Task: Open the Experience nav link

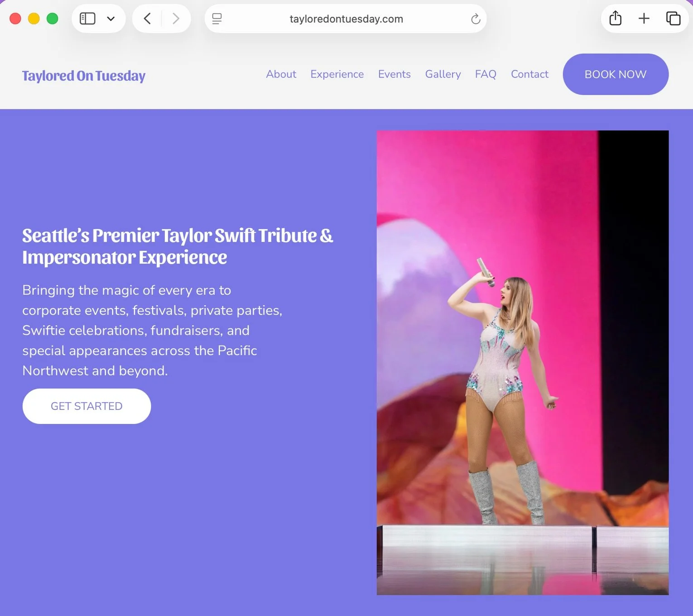Action: (337, 74)
